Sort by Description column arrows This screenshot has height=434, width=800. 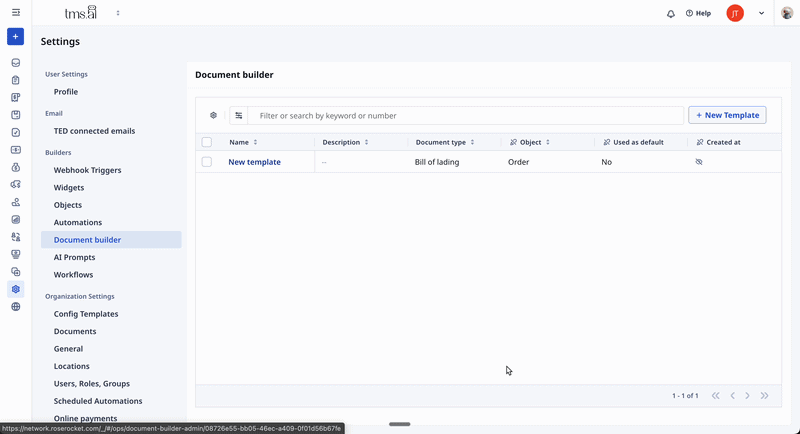click(366, 142)
